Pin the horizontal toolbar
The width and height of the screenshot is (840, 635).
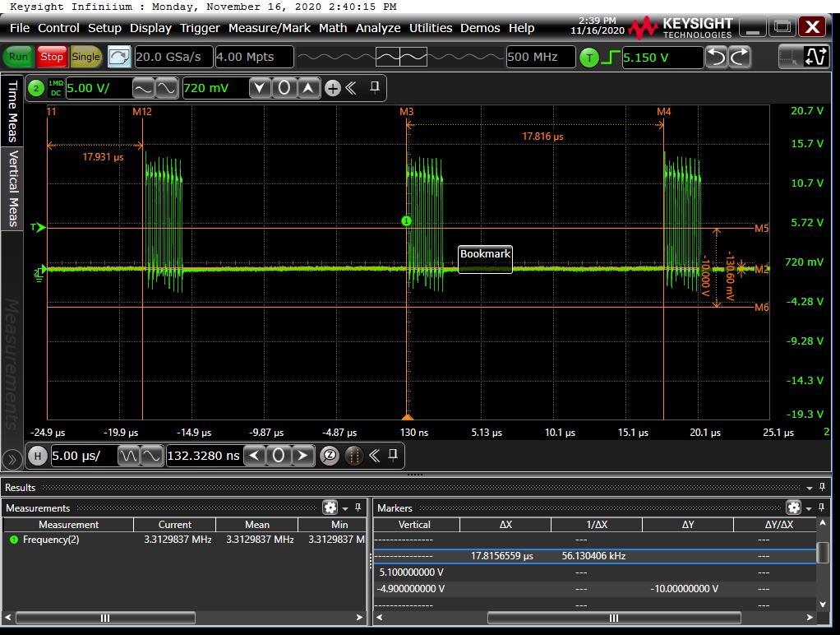393,456
